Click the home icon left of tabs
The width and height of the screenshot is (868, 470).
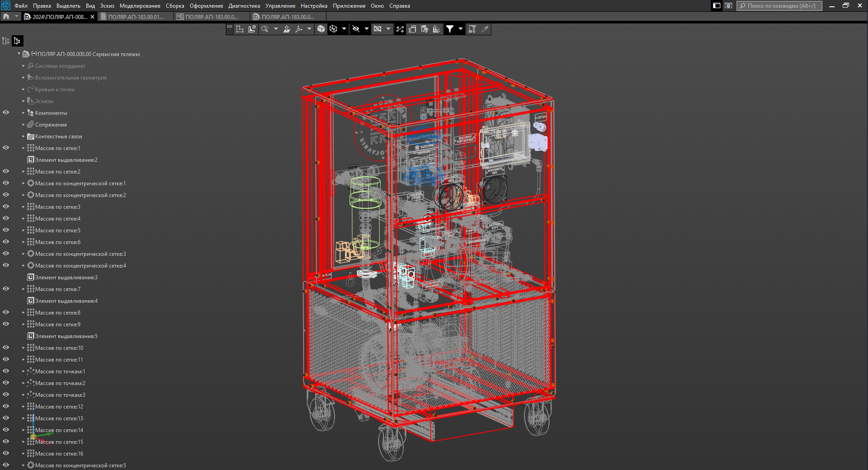point(6,17)
